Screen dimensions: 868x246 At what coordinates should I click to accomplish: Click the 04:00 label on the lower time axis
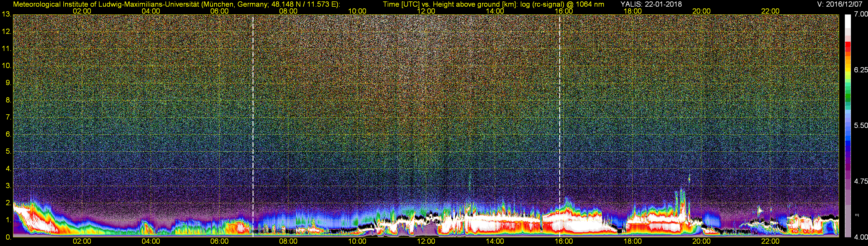coord(151,241)
